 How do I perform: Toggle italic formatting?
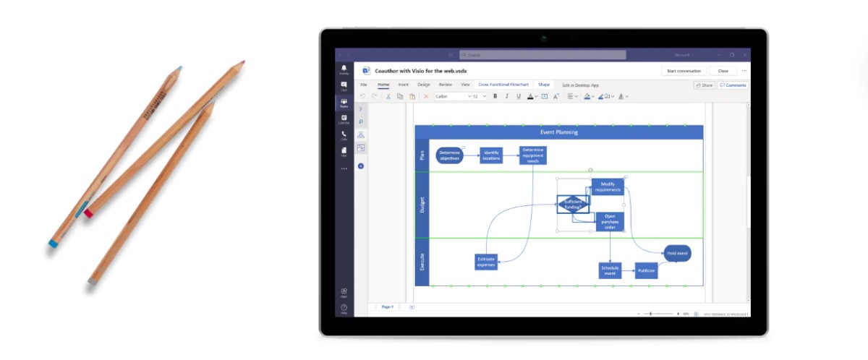click(506, 96)
